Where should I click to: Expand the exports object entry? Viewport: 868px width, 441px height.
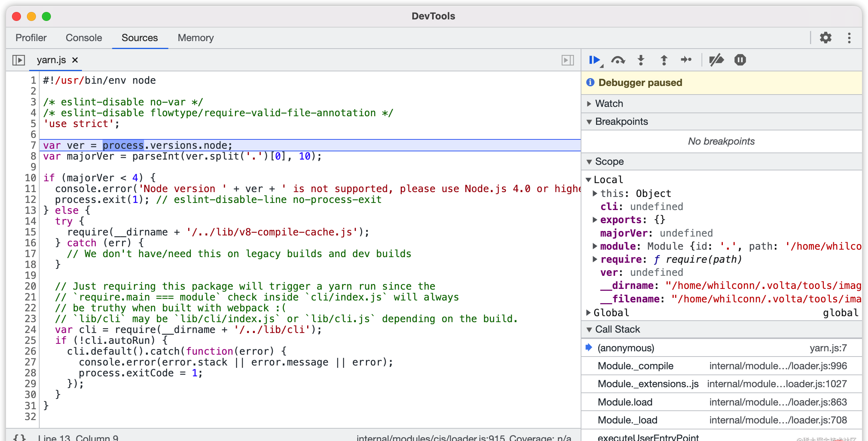(595, 220)
